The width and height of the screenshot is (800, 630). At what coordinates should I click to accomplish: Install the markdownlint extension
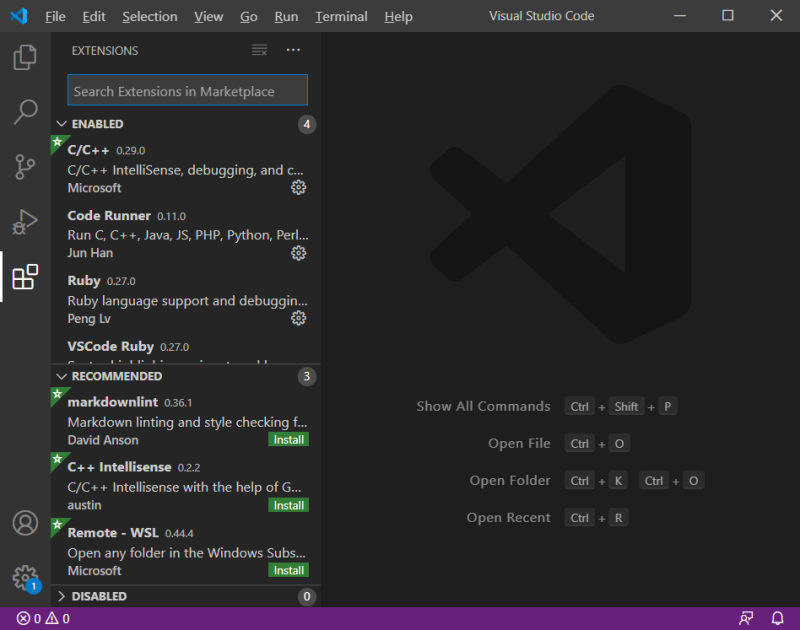[288, 440]
